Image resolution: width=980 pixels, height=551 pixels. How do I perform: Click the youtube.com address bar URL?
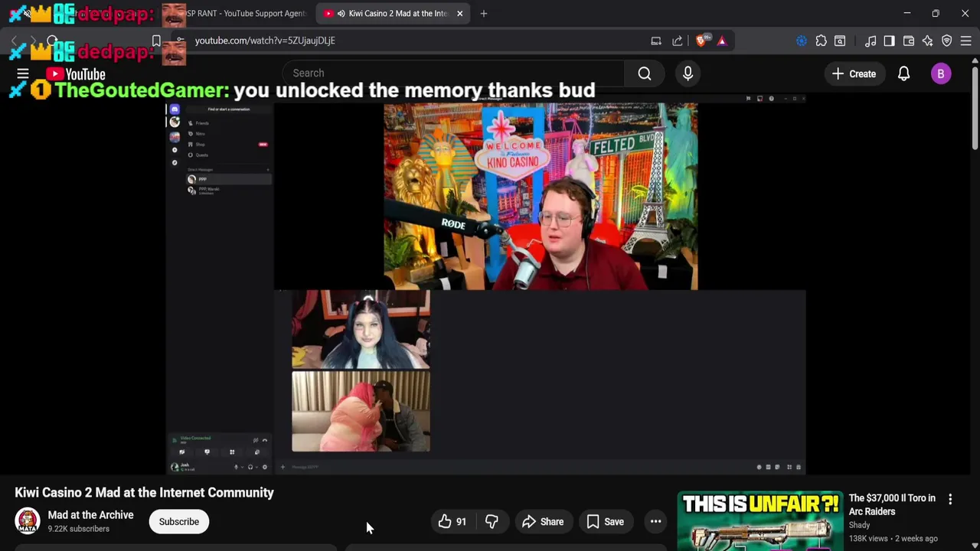pos(265,41)
